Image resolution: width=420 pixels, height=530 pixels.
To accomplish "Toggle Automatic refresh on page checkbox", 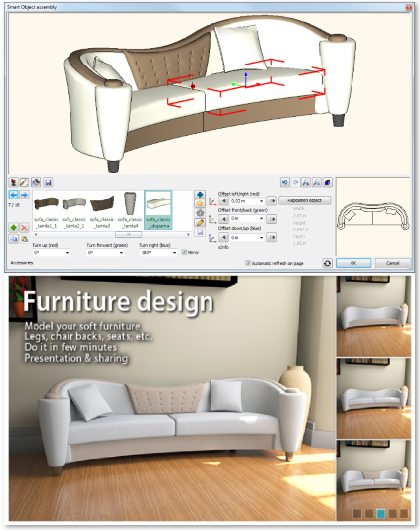I will pos(248,263).
